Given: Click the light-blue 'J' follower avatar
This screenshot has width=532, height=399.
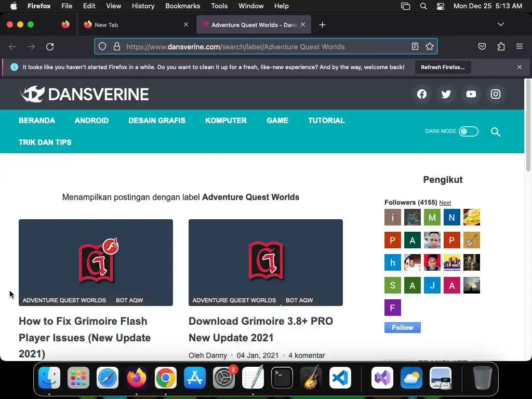Looking at the screenshot, I should click(432, 285).
